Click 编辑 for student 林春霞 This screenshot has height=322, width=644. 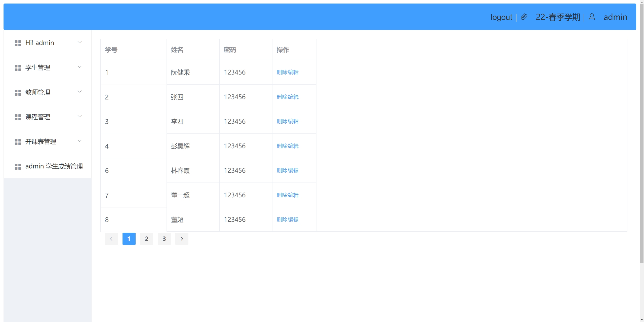[x=293, y=170]
